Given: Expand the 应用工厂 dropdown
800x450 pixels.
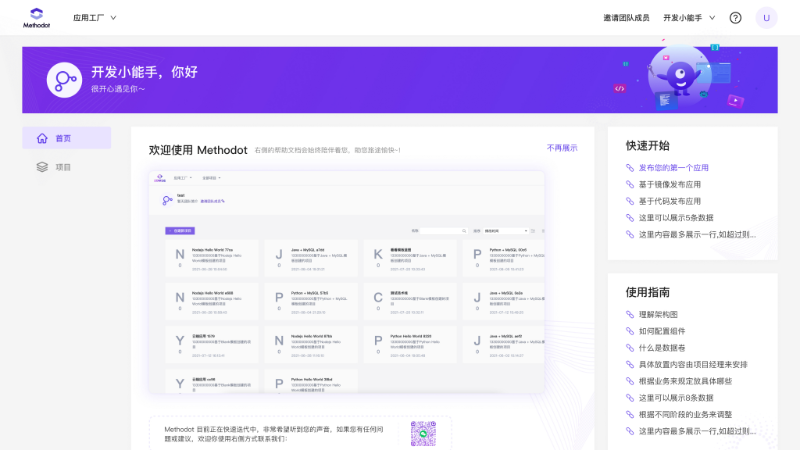Looking at the screenshot, I should pyautogui.click(x=95, y=18).
